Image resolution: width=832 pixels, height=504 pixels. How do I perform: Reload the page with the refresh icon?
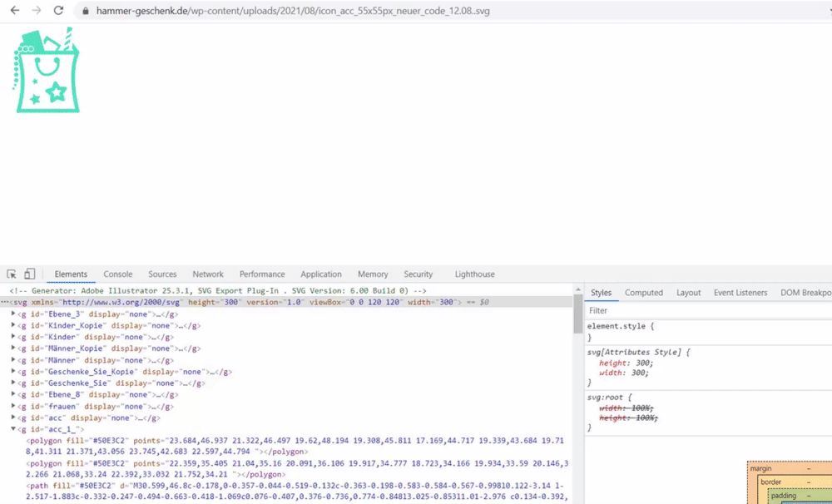[58, 11]
